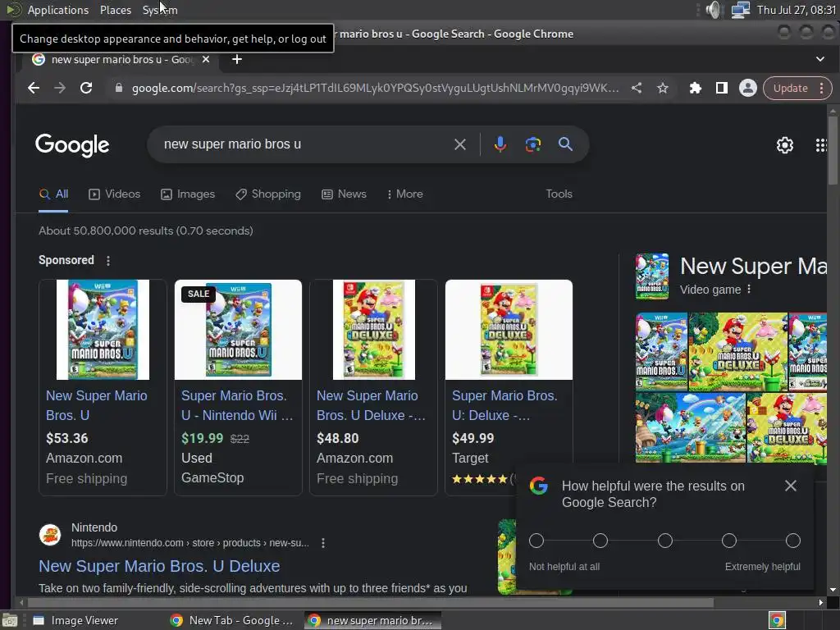Open the network connection tray icon
Viewport: 840px width, 630px height.
coord(741,10)
